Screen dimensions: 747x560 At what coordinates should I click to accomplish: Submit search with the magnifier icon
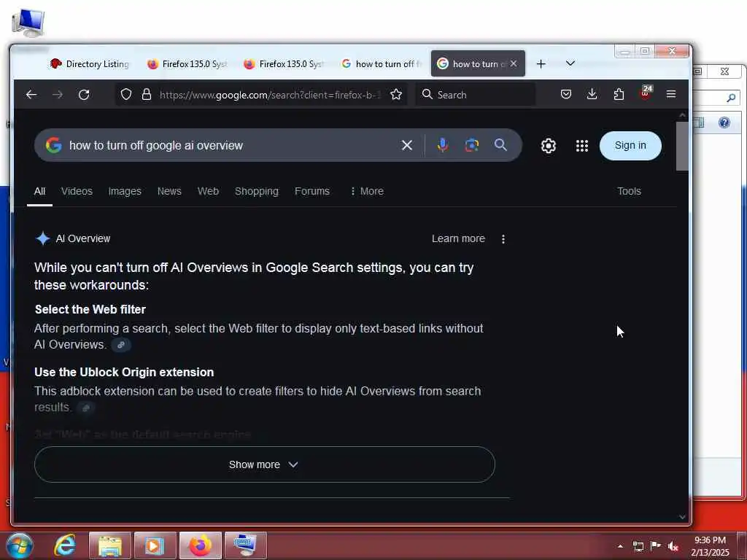[x=500, y=145]
